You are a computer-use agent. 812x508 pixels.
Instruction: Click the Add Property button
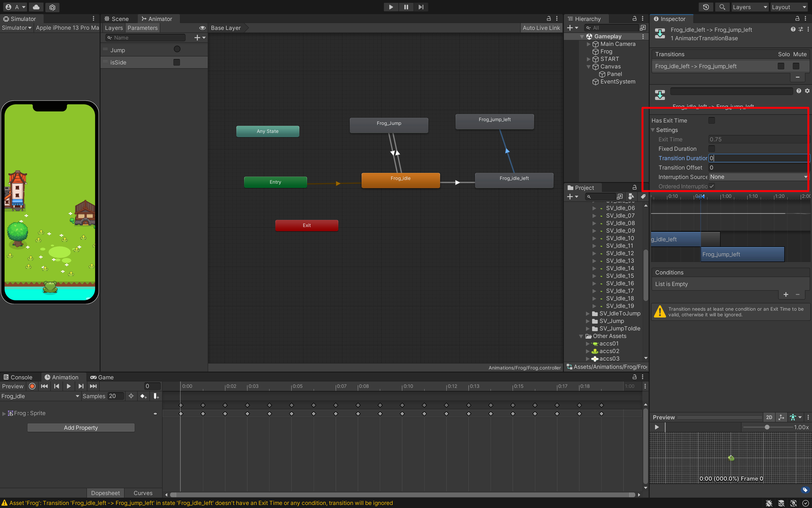tap(81, 428)
